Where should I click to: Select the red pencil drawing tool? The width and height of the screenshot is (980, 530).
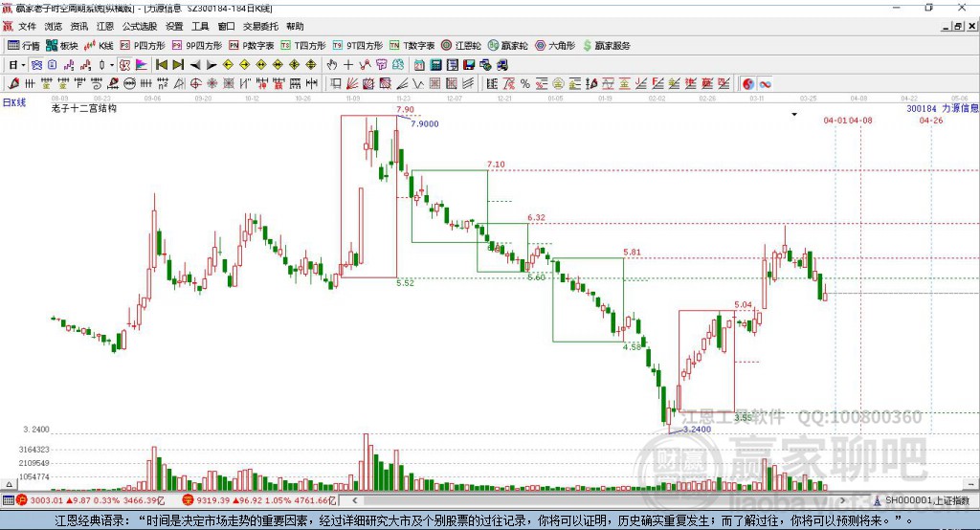(x=13, y=84)
